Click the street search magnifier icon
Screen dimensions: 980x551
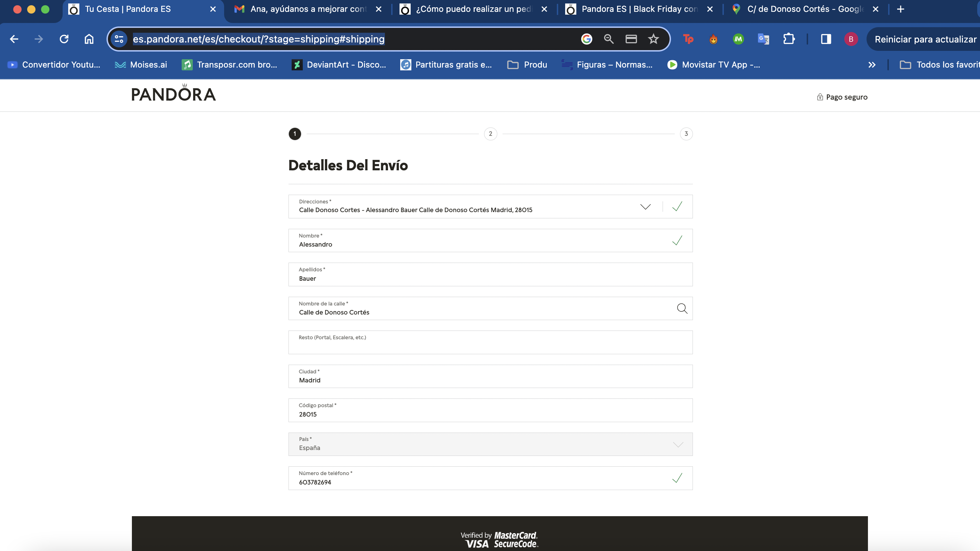point(682,308)
